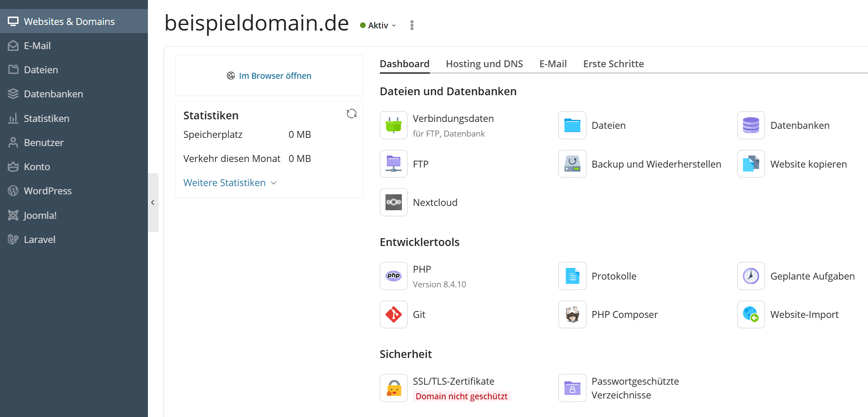Viewport: 868px width, 417px height.
Task: Open Datenbanken in the sidebar
Action: pos(74,94)
